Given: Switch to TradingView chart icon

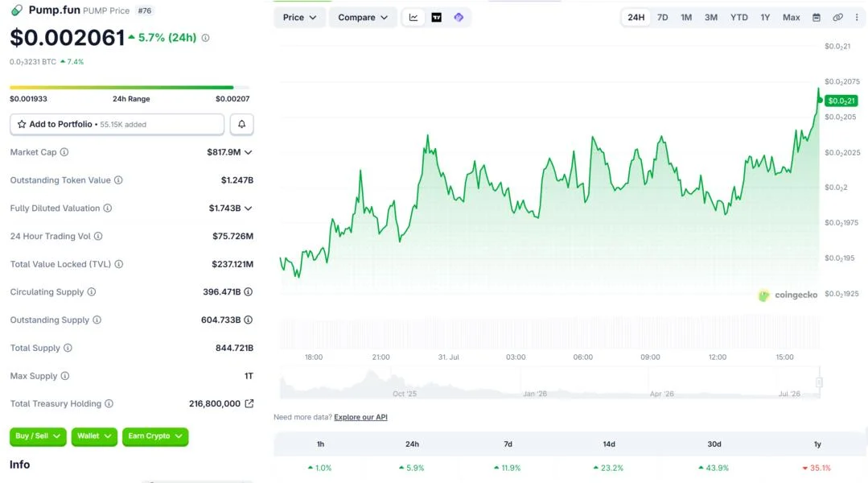Looking at the screenshot, I should click(436, 17).
